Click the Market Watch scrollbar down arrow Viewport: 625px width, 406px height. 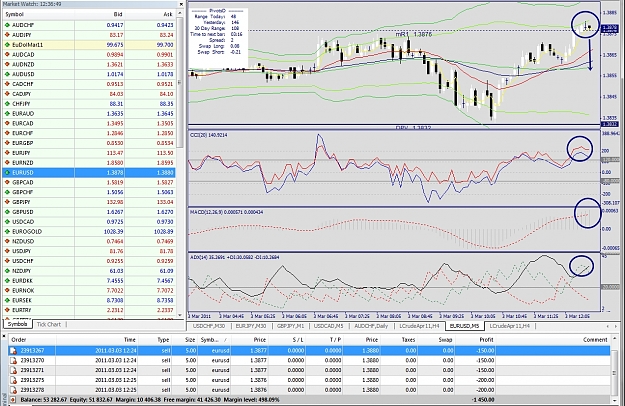click(x=179, y=315)
